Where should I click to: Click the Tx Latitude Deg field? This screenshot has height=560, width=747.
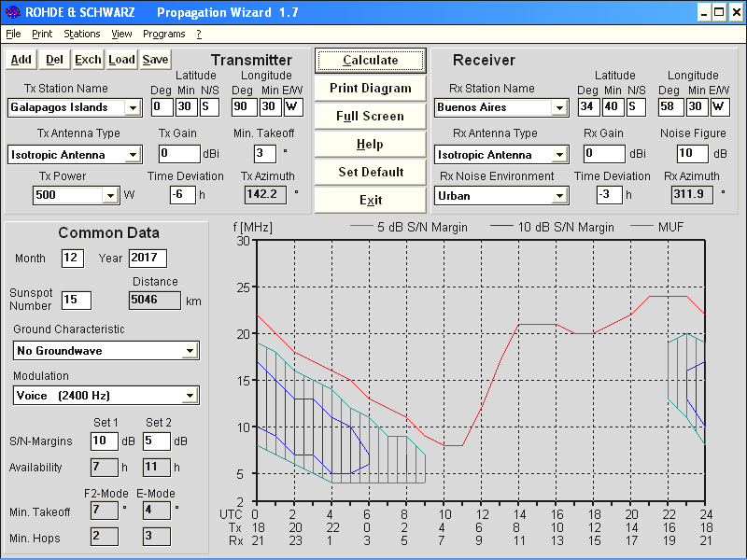coord(162,107)
